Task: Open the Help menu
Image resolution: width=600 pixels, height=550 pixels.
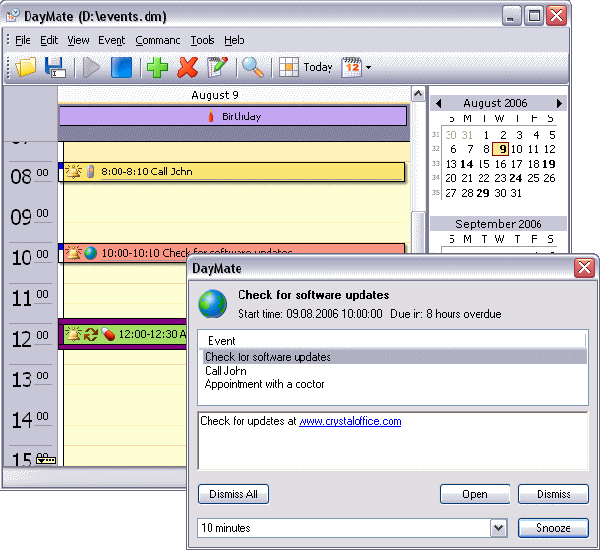Action: click(x=234, y=40)
